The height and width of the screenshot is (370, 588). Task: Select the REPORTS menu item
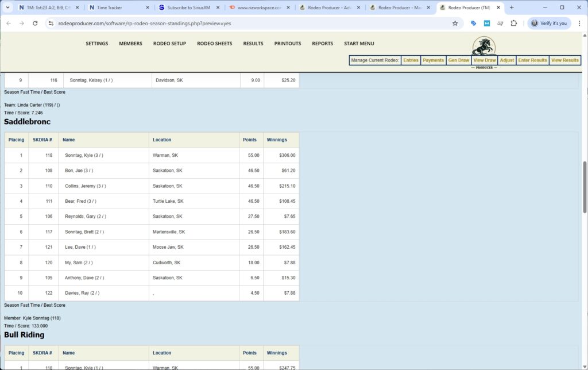[322, 43]
